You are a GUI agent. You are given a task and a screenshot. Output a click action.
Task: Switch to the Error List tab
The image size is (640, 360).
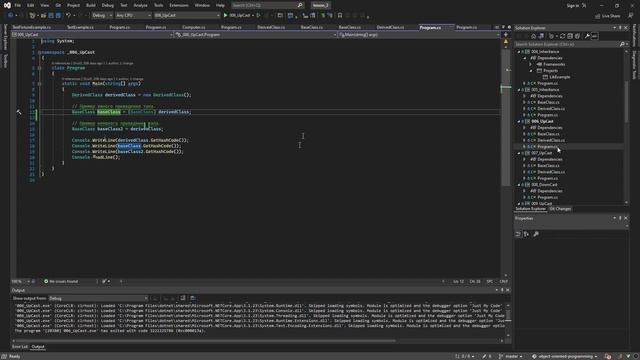(20, 347)
